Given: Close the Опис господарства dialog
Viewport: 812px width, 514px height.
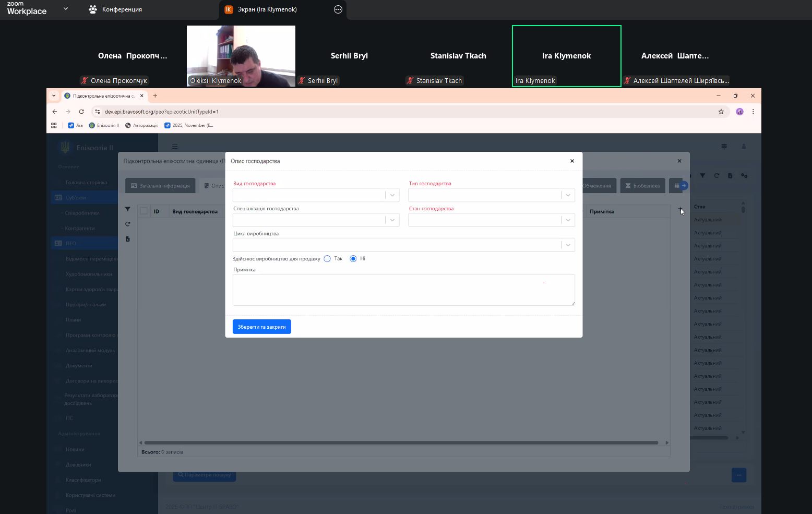Looking at the screenshot, I should (572, 161).
